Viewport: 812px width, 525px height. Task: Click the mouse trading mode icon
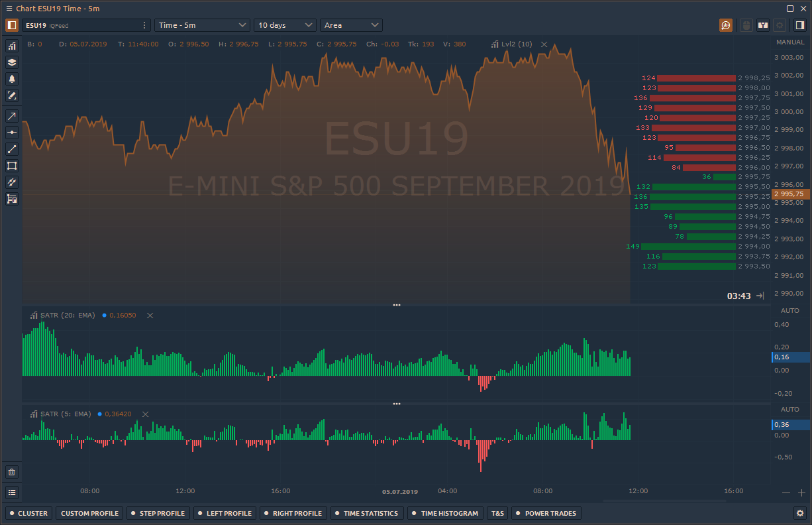point(746,25)
